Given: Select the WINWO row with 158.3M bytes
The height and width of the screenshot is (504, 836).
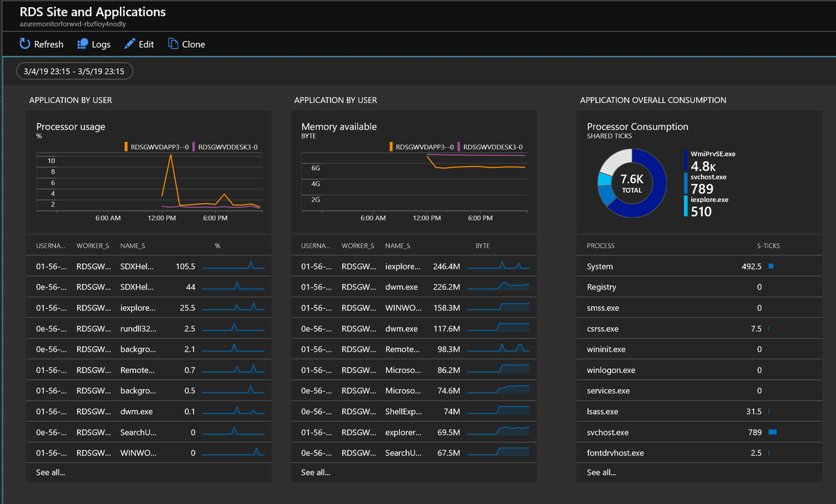Looking at the screenshot, I should [x=414, y=308].
